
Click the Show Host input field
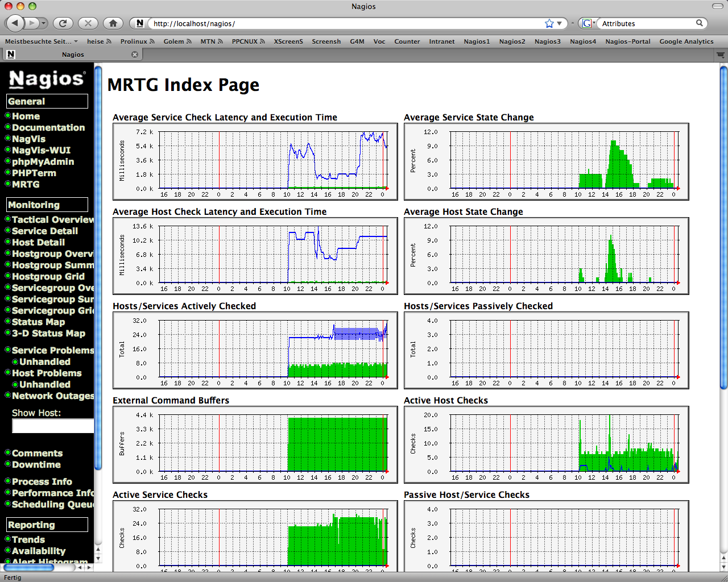[53, 426]
